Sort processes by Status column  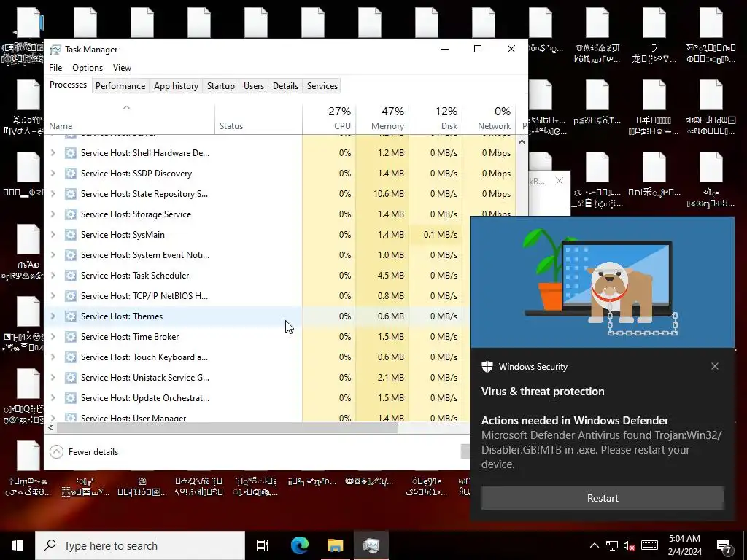(x=258, y=118)
